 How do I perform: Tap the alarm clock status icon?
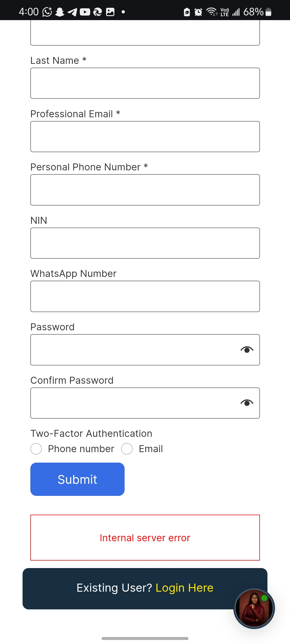click(x=198, y=12)
